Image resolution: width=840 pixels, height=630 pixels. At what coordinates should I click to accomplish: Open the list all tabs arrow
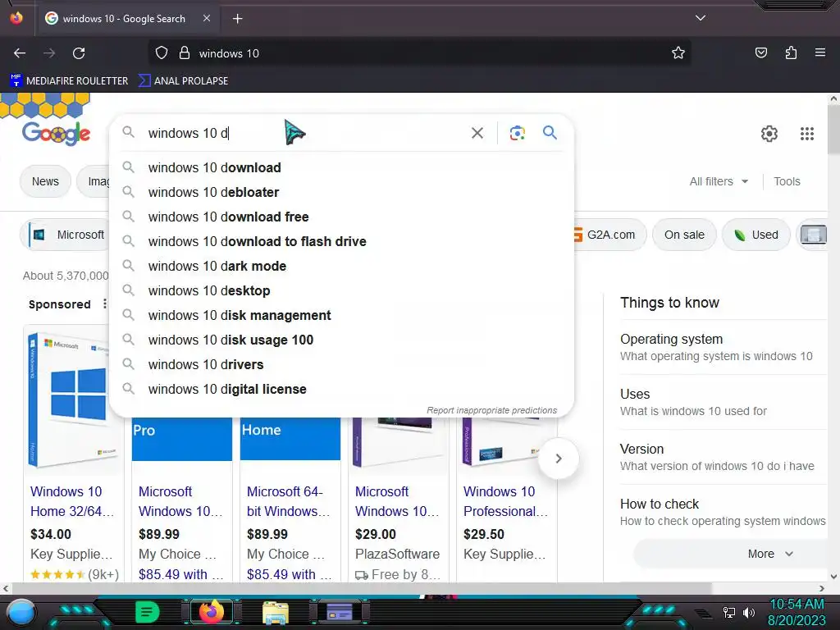701,18
